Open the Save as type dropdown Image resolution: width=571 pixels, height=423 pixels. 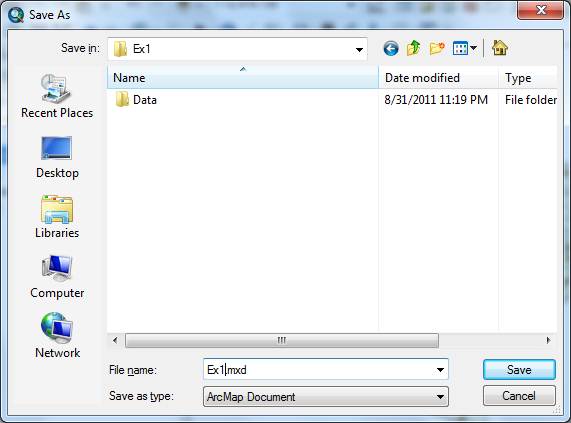pos(326,397)
